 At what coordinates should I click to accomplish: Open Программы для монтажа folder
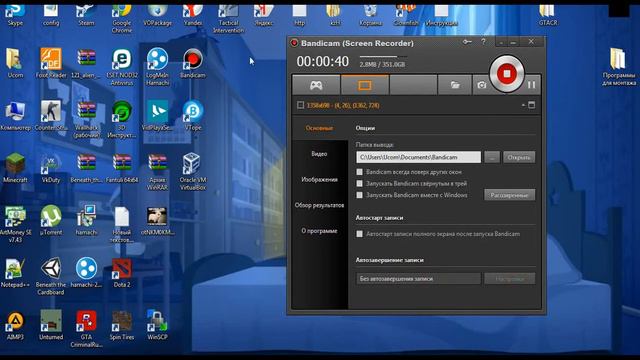[618, 67]
